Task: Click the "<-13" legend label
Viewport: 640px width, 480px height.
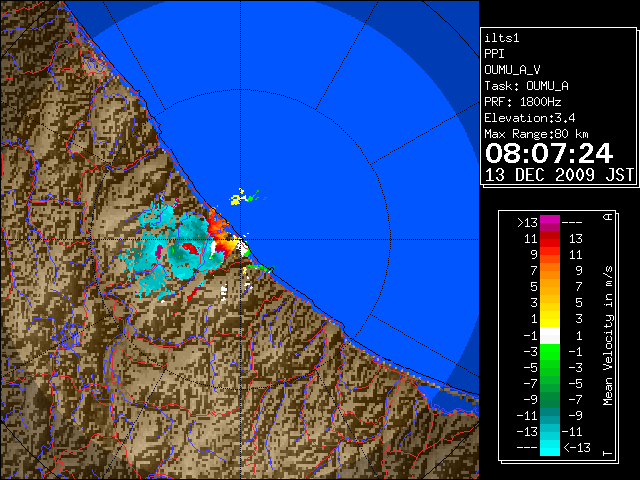Action: pos(577,447)
